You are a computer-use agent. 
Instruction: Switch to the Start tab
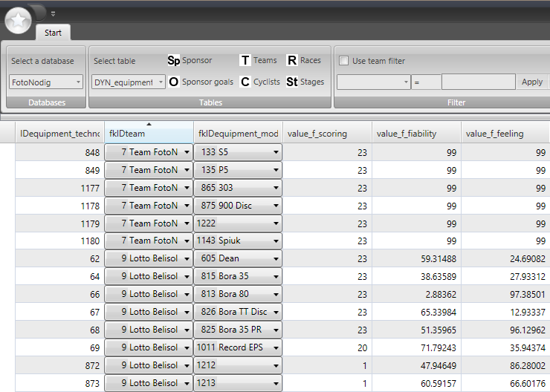pyautogui.click(x=53, y=33)
